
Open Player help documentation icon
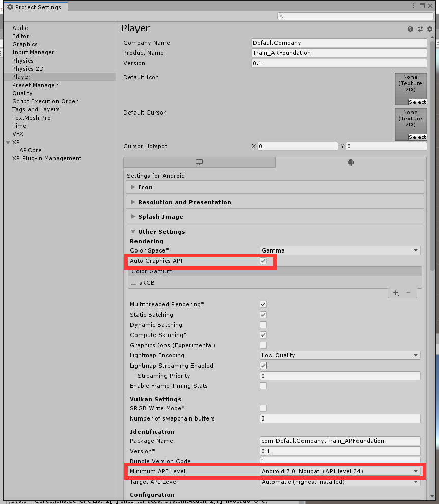tap(410, 29)
